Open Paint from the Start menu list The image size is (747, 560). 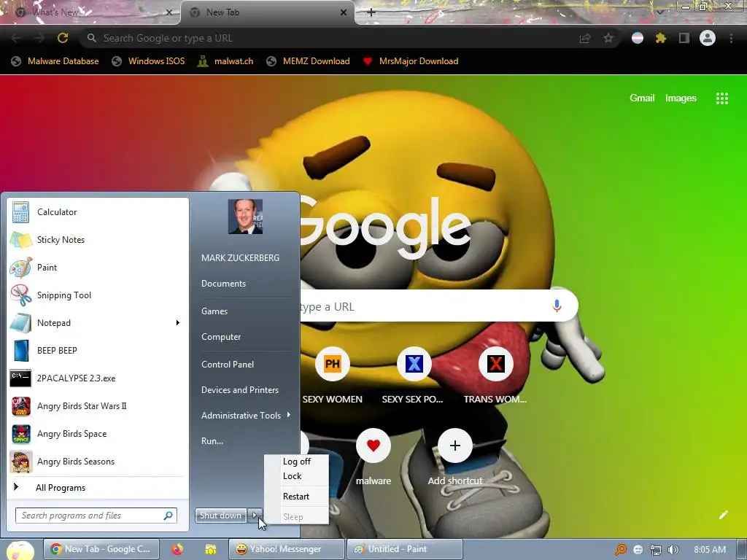(x=98, y=267)
